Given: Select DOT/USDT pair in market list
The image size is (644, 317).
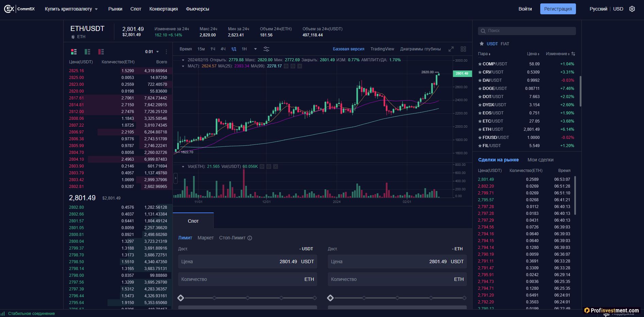Looking at the screenshot, I should 526,97.
